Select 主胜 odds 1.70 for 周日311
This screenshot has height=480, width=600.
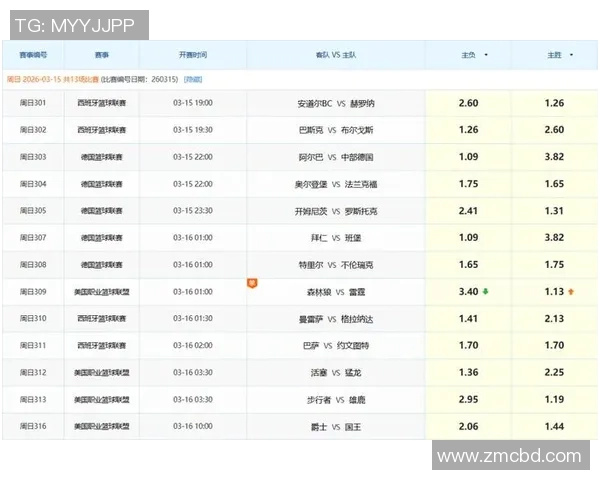point(554,346)
